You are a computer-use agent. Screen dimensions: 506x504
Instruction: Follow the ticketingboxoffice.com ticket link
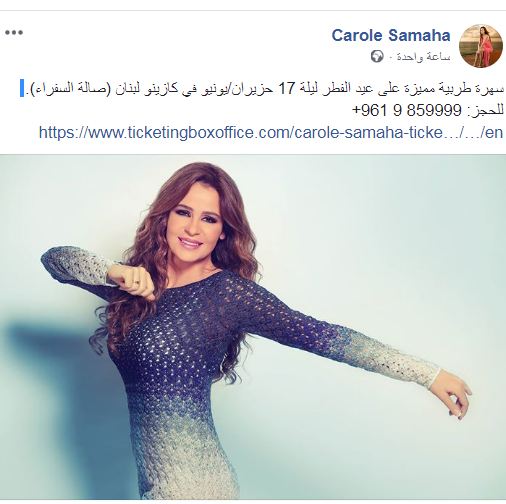pyautogui.click(x=271, y=132)
